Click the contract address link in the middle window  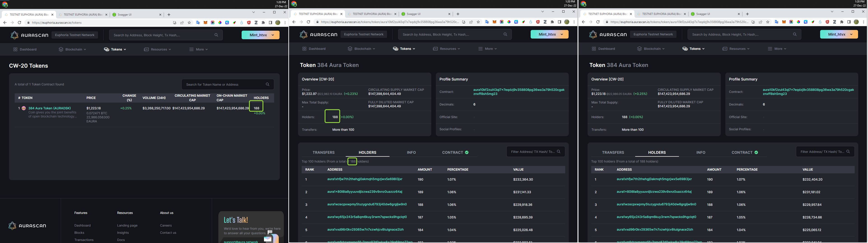click(519, 92)
